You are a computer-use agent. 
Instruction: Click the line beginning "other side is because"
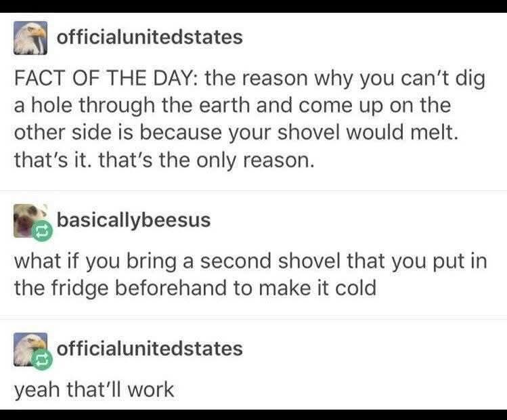click(236, 133)
